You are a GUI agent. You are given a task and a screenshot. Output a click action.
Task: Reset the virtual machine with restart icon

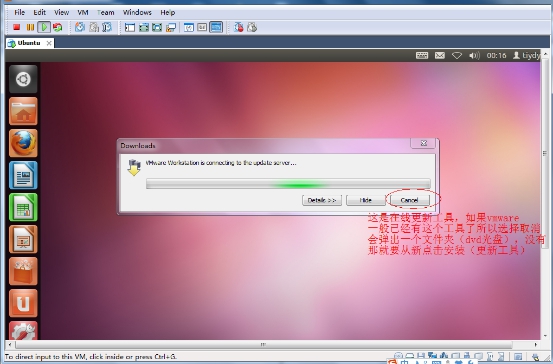(x=57, y=27)
